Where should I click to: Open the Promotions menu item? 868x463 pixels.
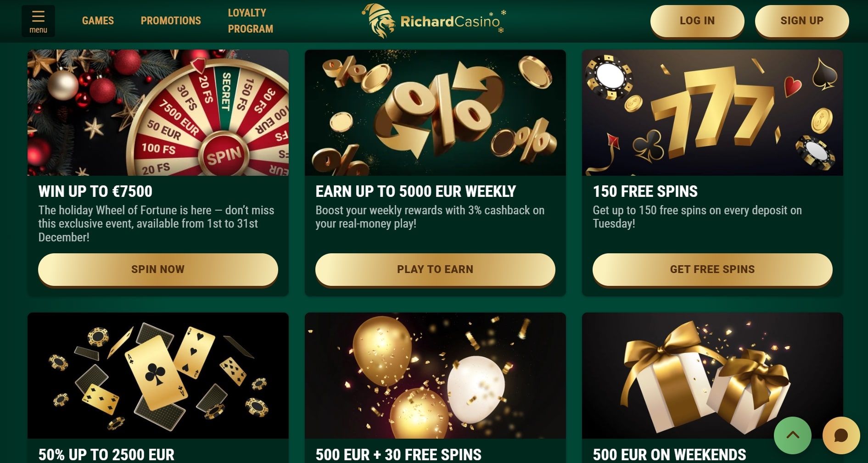tap(171, 21)
